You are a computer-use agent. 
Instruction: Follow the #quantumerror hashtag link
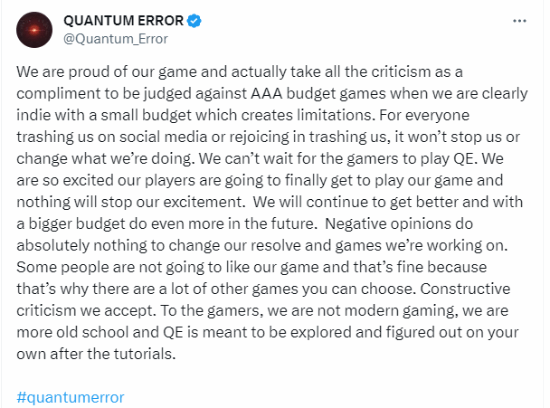coord(70,397)
